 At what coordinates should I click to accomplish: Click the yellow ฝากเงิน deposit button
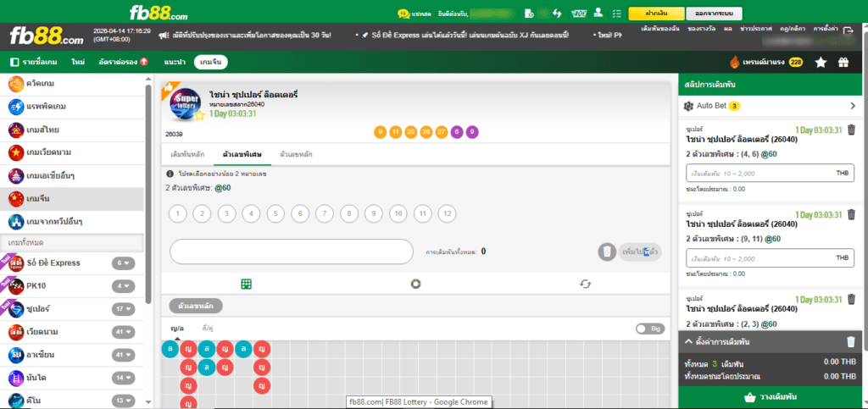(x=655, y=13)
